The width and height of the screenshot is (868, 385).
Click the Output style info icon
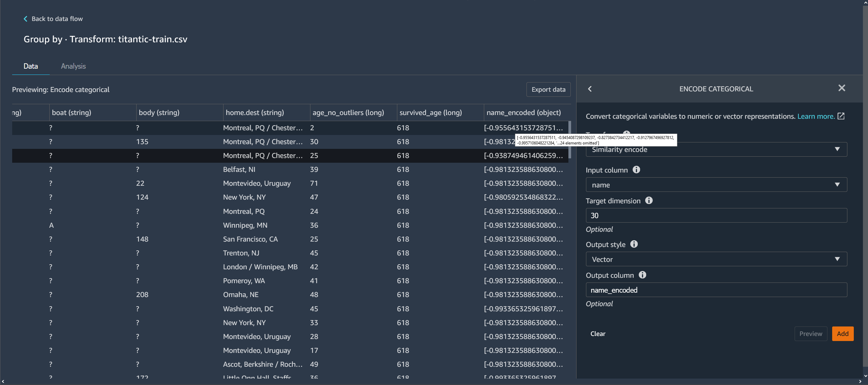[x=634, y=244]
